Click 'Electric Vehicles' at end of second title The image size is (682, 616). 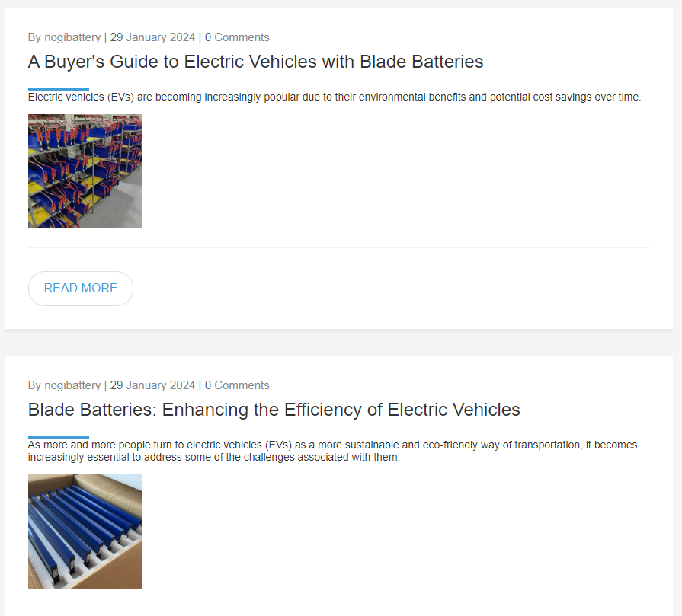point(453,410)
